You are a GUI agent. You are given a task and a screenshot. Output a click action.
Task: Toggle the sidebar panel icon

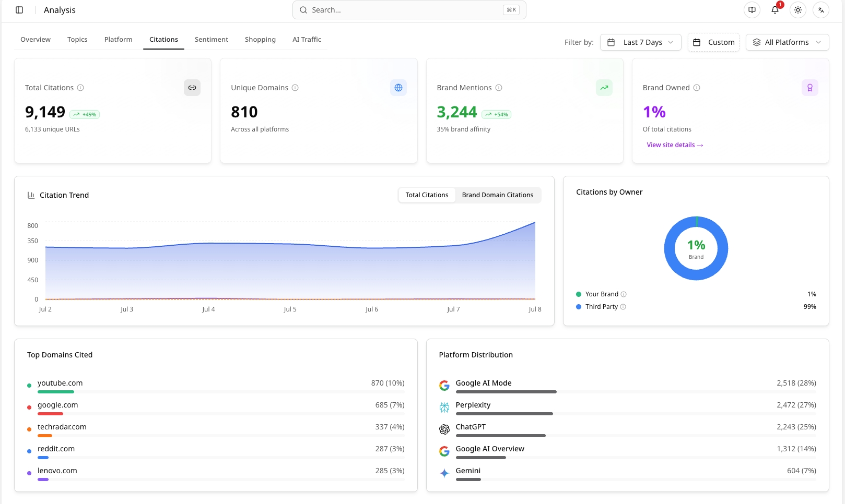(19, 10)
